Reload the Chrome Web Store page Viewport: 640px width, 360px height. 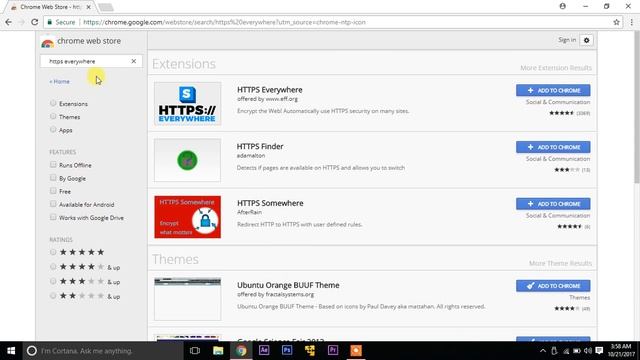(35, 22)
